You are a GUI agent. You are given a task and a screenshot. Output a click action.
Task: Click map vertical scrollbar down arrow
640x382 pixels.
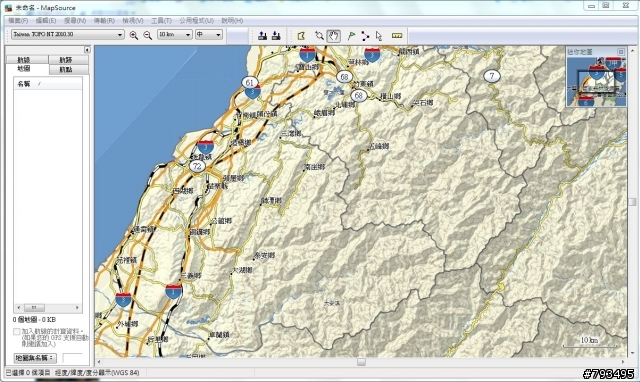tap(632, 353)
